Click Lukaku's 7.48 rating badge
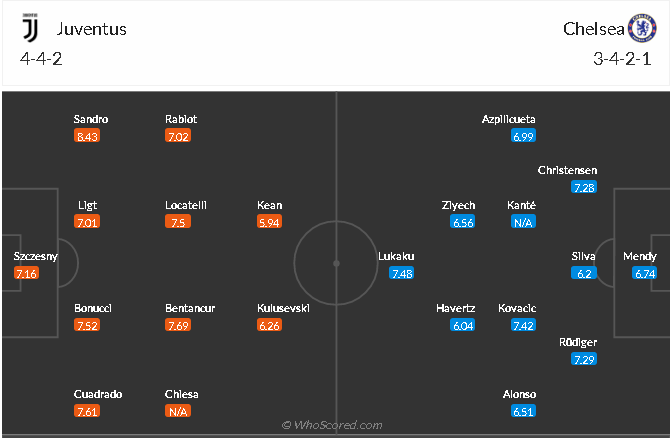 [x=402, y=273]
